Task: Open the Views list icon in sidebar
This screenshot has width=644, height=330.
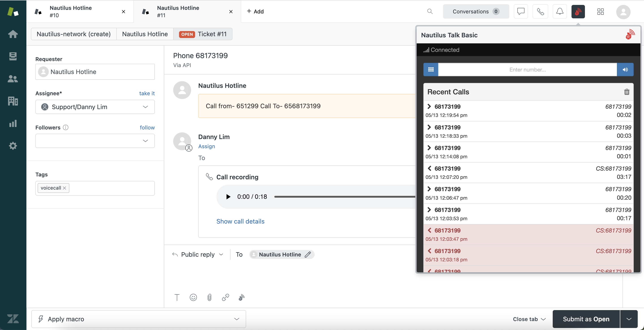Action: [13, 56]
